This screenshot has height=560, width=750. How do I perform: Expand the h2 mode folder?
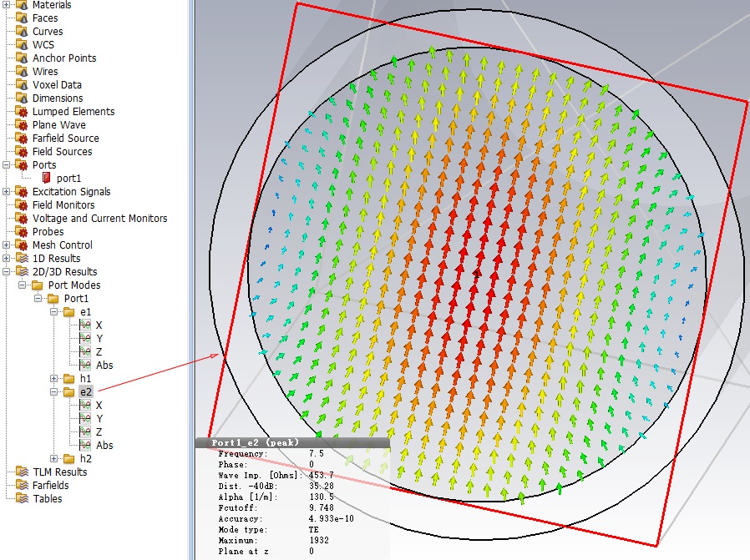(53, 459)
